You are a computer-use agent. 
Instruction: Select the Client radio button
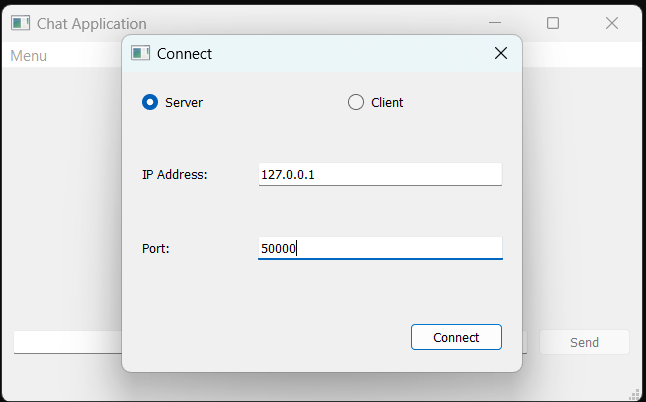click(x=356, y=102)
